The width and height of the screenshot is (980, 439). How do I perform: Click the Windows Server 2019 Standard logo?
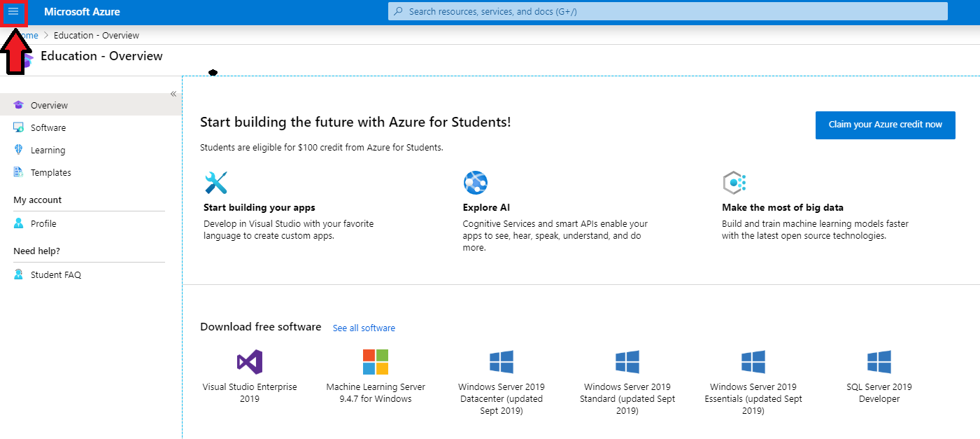627,362
